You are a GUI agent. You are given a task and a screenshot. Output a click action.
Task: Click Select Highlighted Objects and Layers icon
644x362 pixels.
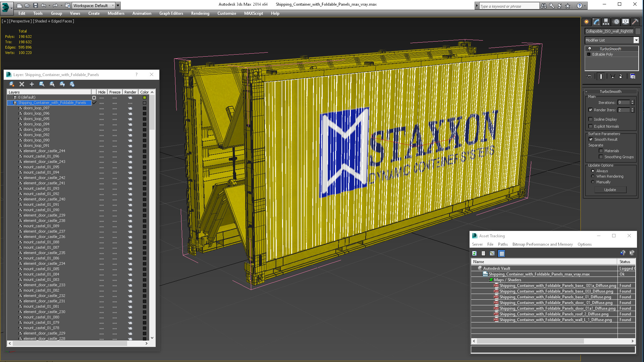coord(42,84)
